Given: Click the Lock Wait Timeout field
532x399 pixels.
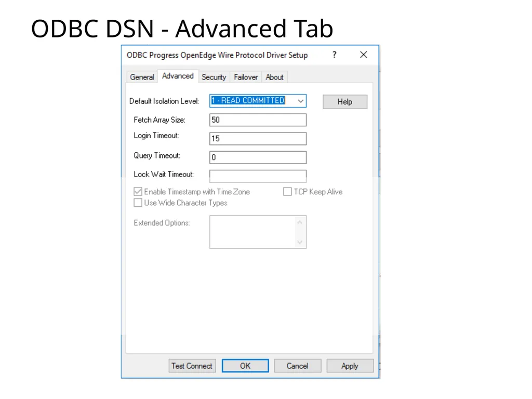Looking at the screenshot, I should 258,176.
